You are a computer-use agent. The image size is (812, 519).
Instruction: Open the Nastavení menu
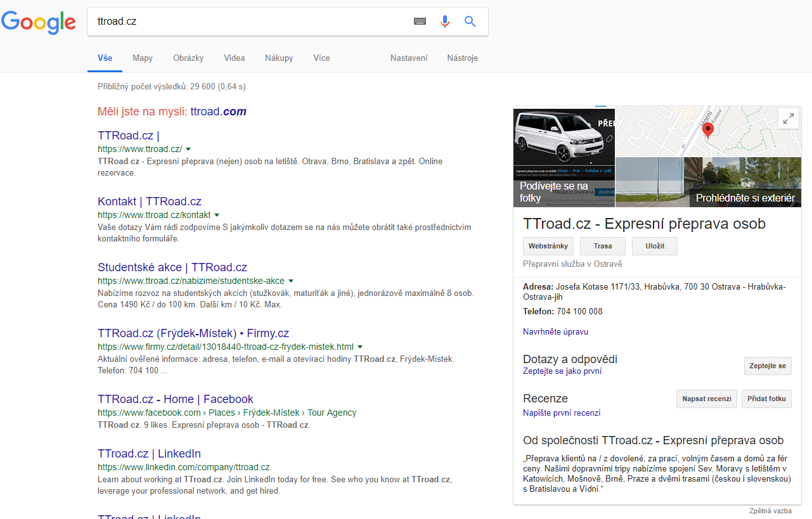(x=409, y=58)
